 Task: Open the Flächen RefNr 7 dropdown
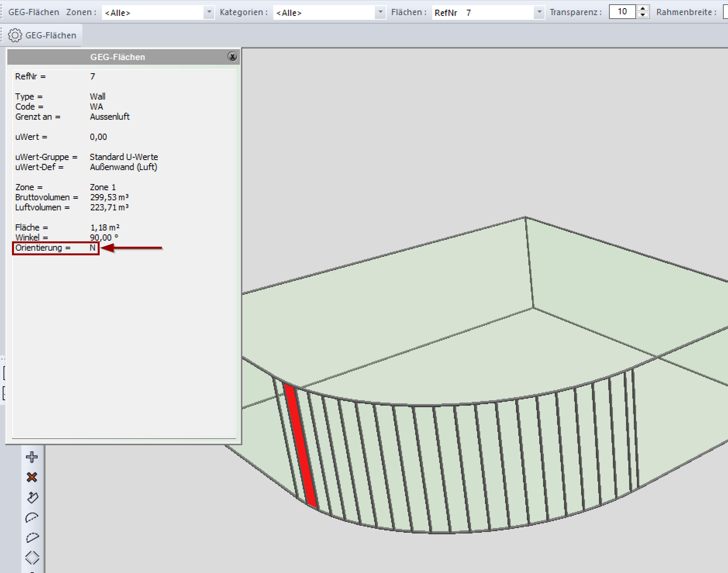tap(539, 12)
